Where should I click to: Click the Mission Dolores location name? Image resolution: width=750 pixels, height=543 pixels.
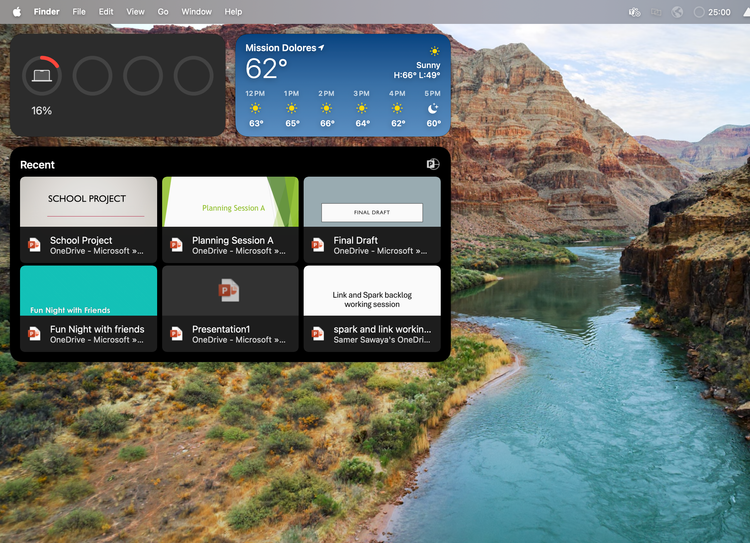pyautogui.click(x=281, y=48)
